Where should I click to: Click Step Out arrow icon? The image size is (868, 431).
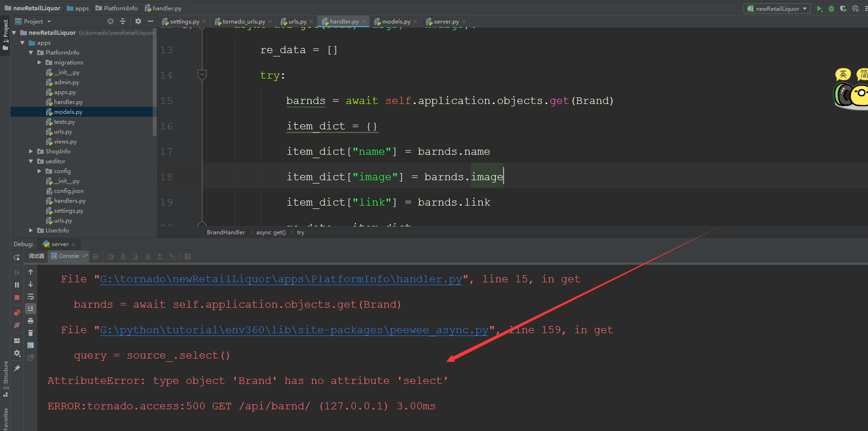[x=160, y=256]
